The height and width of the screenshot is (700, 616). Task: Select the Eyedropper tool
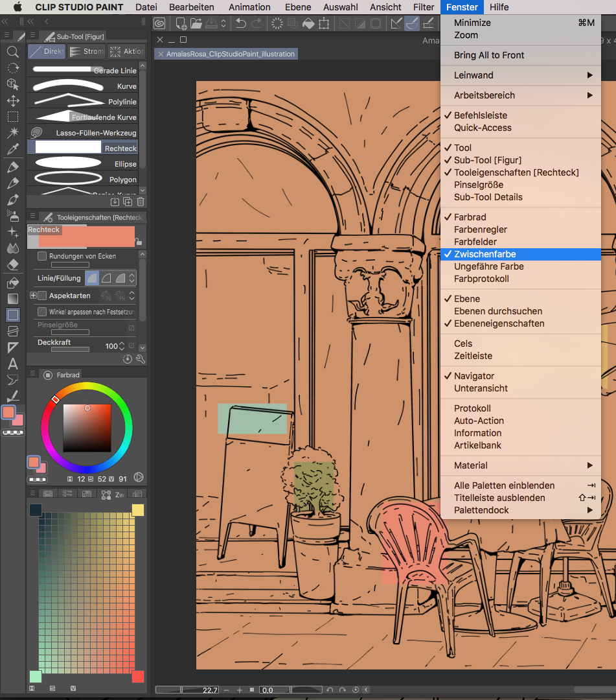click(x=12, y=149)
